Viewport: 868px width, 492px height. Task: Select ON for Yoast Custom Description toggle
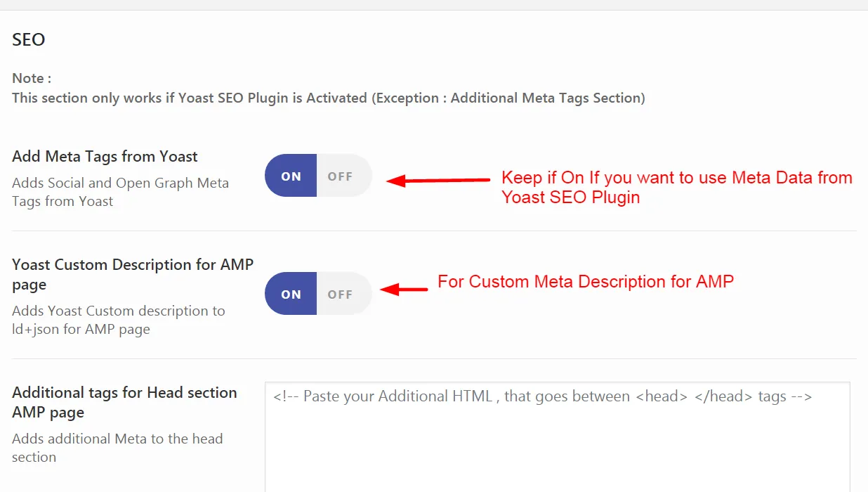291,294
